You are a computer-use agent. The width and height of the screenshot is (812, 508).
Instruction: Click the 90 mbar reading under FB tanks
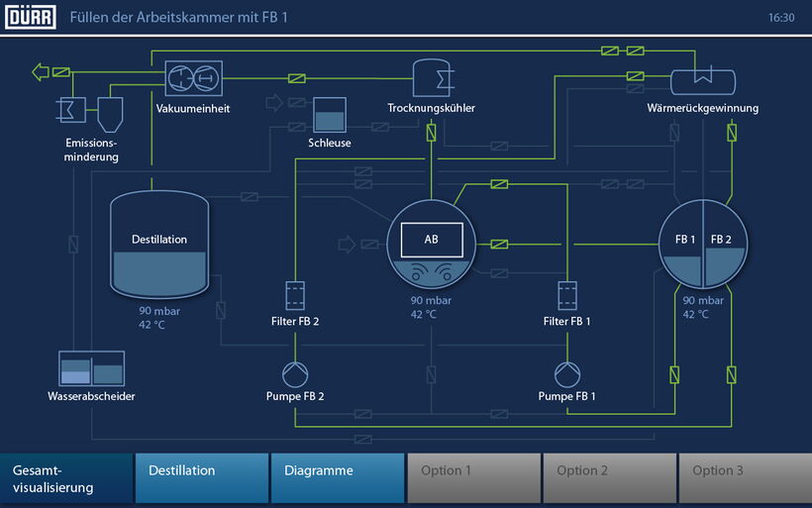tap(703, 300)
